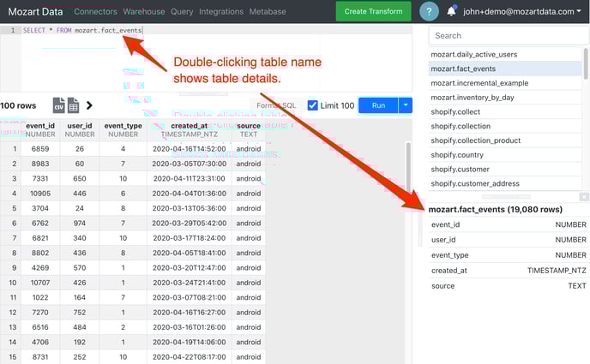View notifications bell icon

pos(452,11)
